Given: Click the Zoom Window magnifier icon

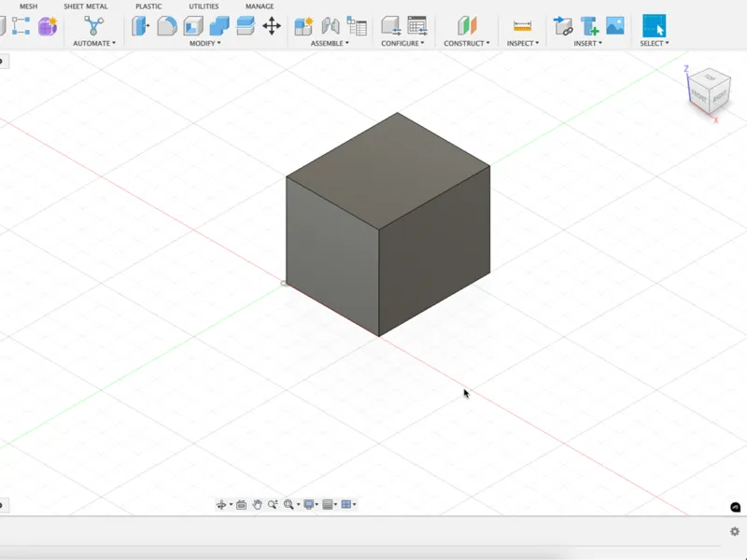Looking at the screenshot, I should point(289,505).
